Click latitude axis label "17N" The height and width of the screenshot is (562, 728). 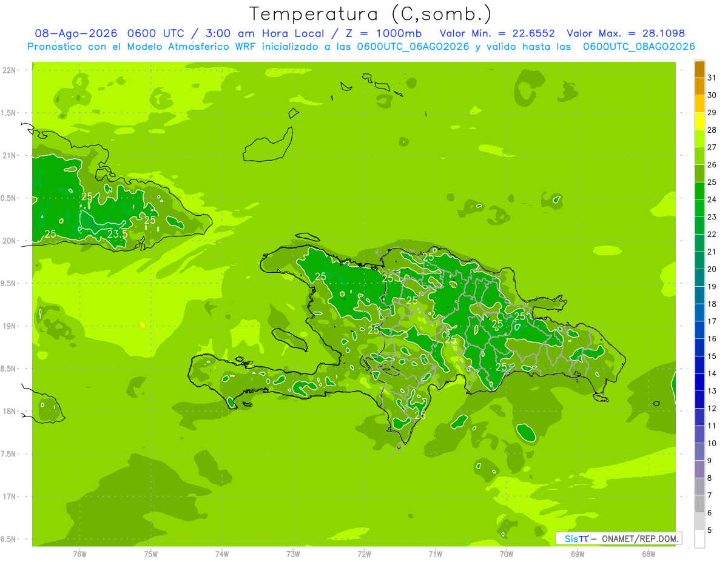pyautogui.click(x=8, y=497)
